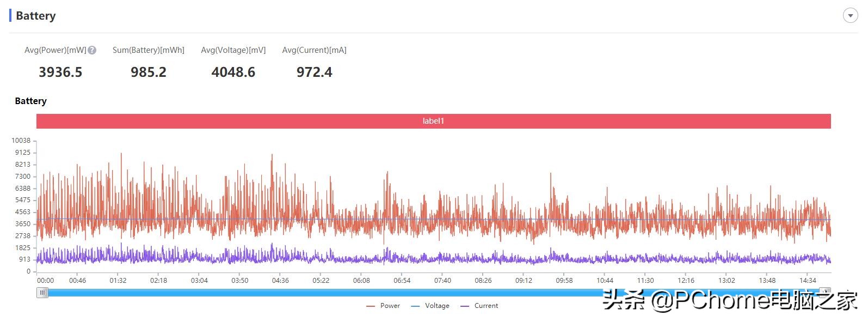The width and height of the screenshot is (868, 321).
Task: Click the Avg(Current)[mA] value 972.4
Action: pos(315,72)
